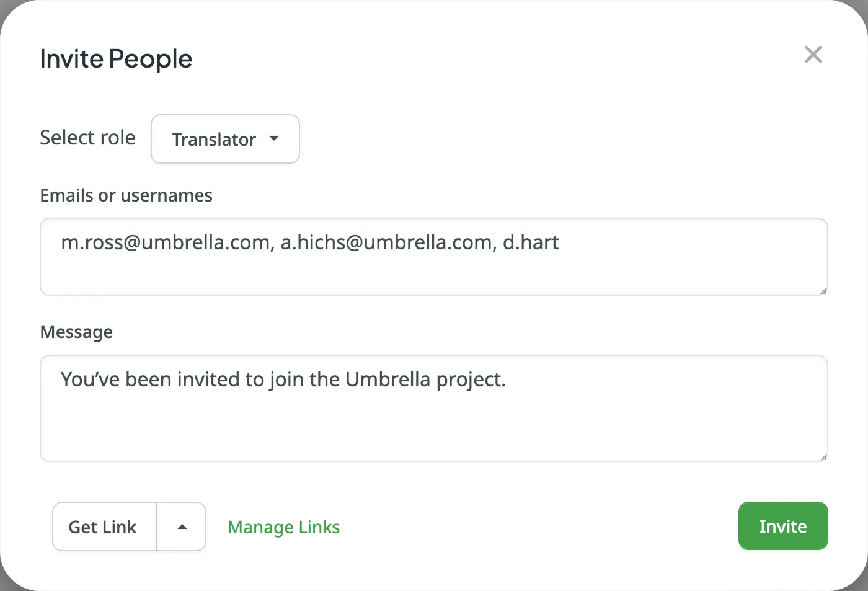Screen dimensions: 868x591
Task: Open Manage Links
Action: point(283,527)
